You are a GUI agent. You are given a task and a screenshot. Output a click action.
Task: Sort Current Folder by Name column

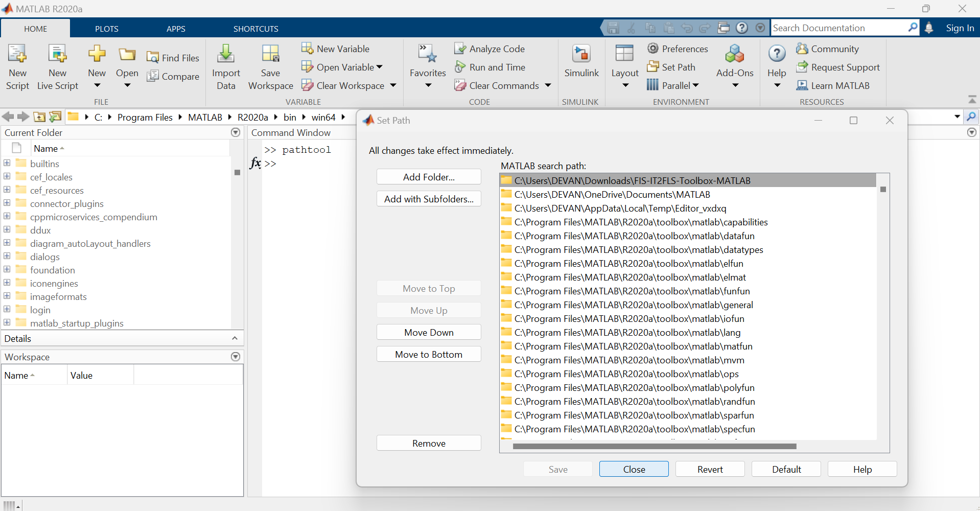click(49, 148)
